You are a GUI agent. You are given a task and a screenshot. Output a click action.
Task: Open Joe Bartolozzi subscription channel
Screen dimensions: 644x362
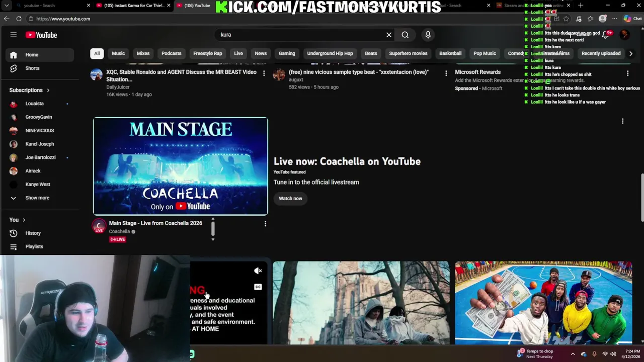pos(40,157)
